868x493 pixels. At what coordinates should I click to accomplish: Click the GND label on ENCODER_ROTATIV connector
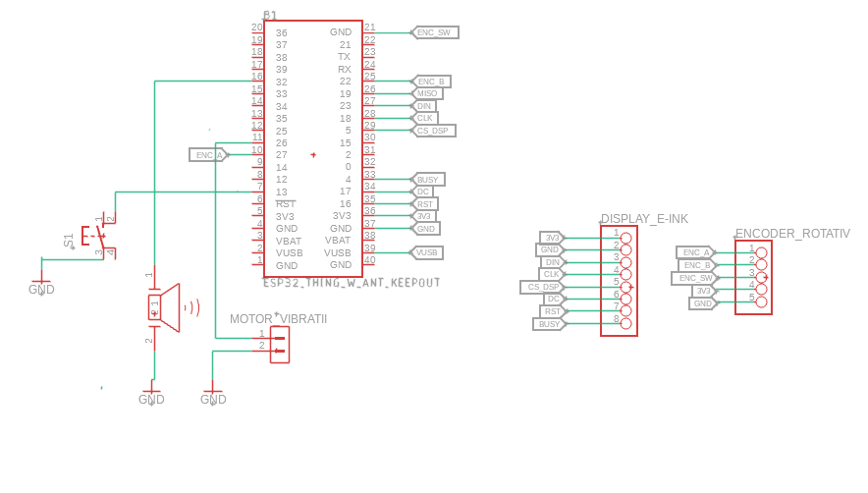pyautogui.click(x=702, y=303)
